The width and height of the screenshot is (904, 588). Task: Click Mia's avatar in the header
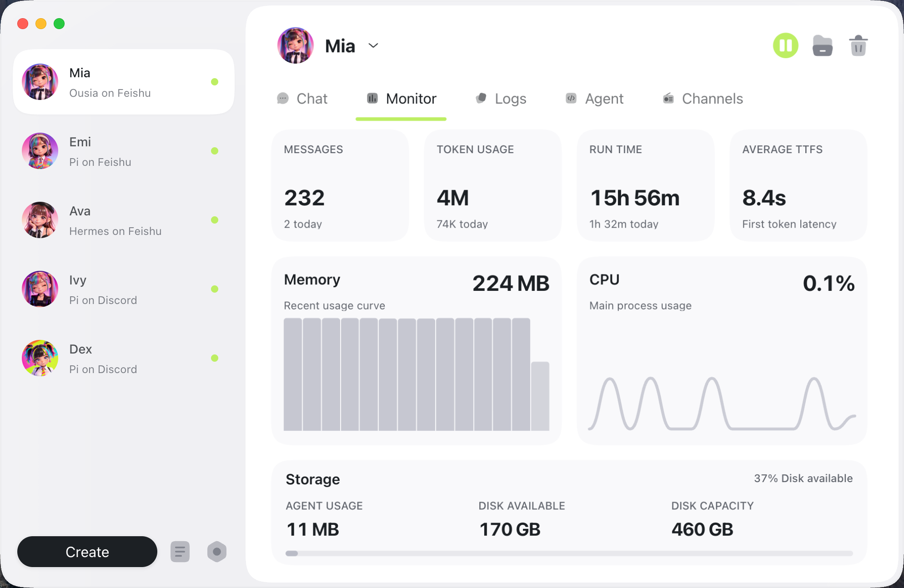click(296, 45)
